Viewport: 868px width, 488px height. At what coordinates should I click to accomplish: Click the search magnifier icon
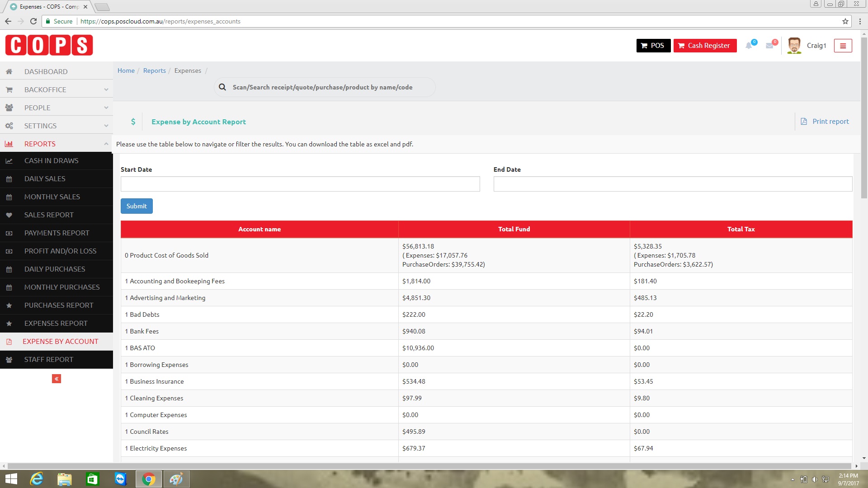(x=222, y=87)
